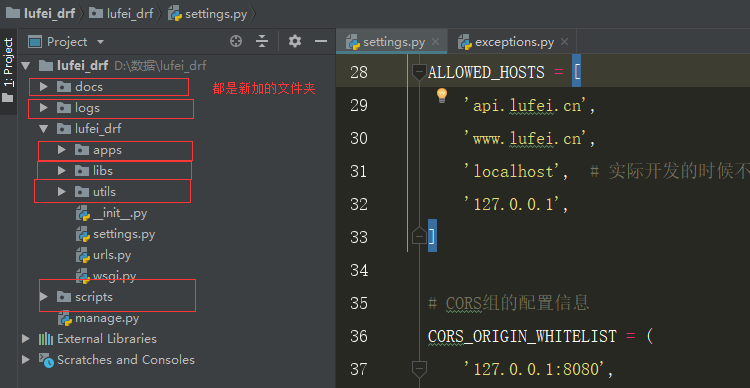Viewport: 750px width, 388px height.
Task: Collapse the inner lufei_drf package folder
Action: coord(44,129)
